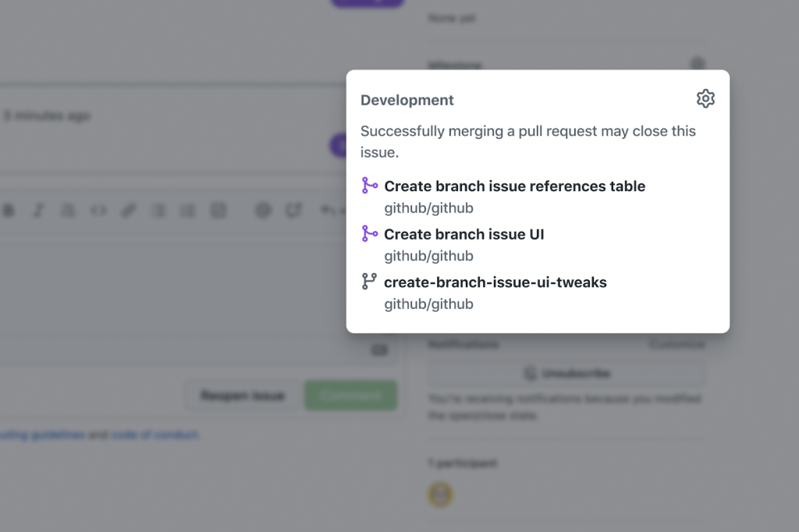
Task: Add a link using the chain icon
Action: 128,211
